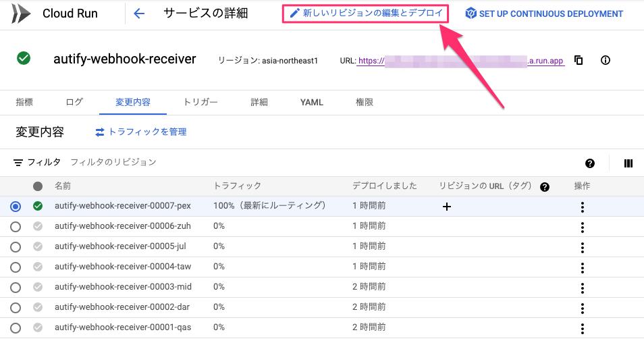Image resolution: width=644 pixels, height=345 pixels.
Task: Click revision name autify-webhook-receiver-00003-mid
Action: point(124,287)
